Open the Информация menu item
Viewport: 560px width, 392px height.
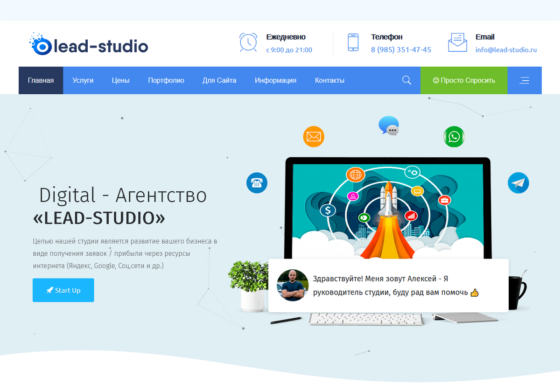[275, 80]
